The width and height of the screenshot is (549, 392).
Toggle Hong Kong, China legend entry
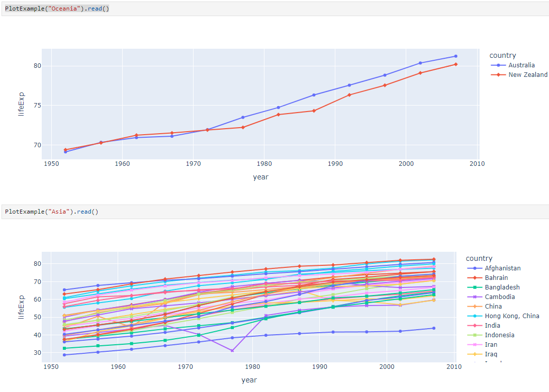pyautogui.click(x=503, y=316)
